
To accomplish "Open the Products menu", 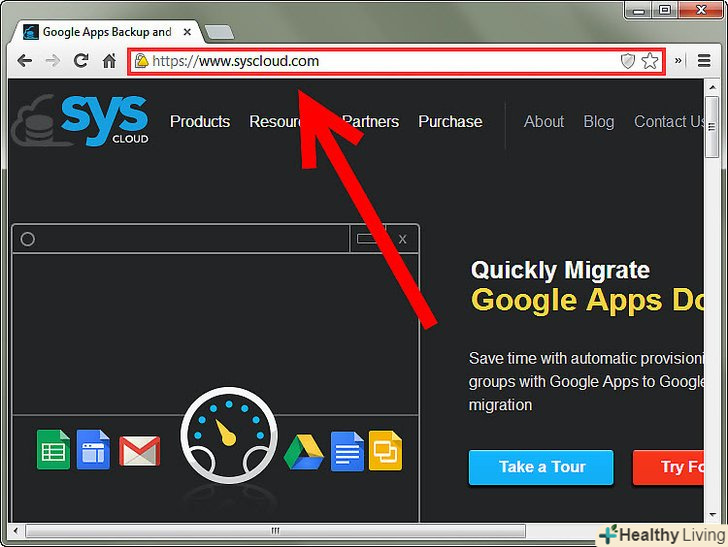I will [x=200, y=122].
